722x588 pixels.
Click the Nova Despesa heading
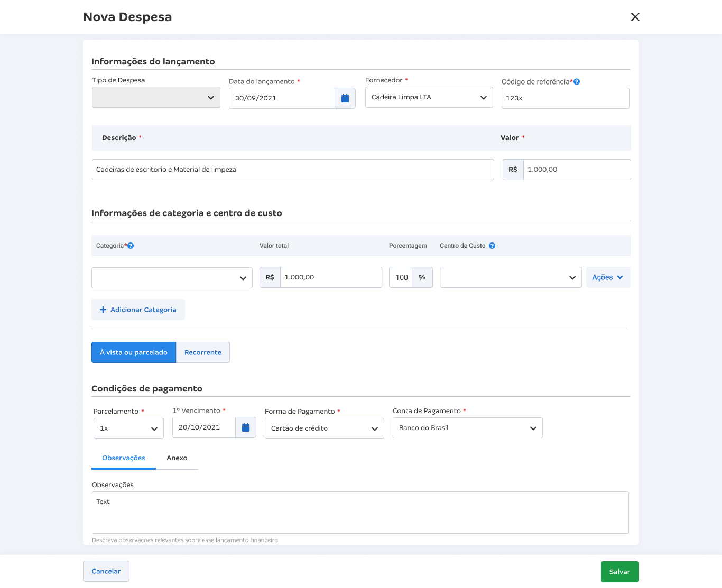tap(127, 17)
